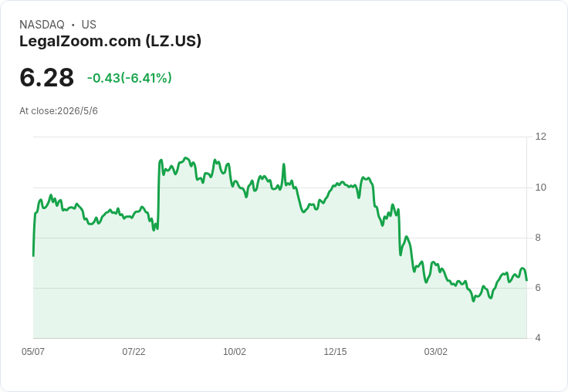Click the 8 price axis label

[x=538, y=238]
